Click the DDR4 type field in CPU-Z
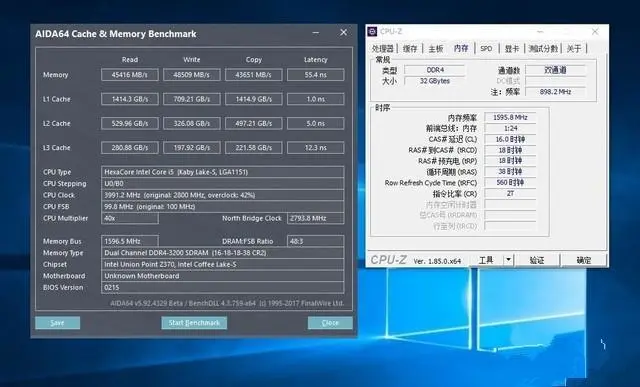The height and width of the screenshot is (387, 640). click(435, 70)
